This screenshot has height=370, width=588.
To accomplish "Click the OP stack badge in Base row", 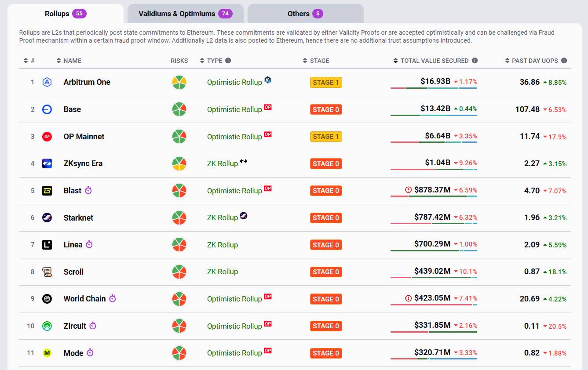I will 268,107.
